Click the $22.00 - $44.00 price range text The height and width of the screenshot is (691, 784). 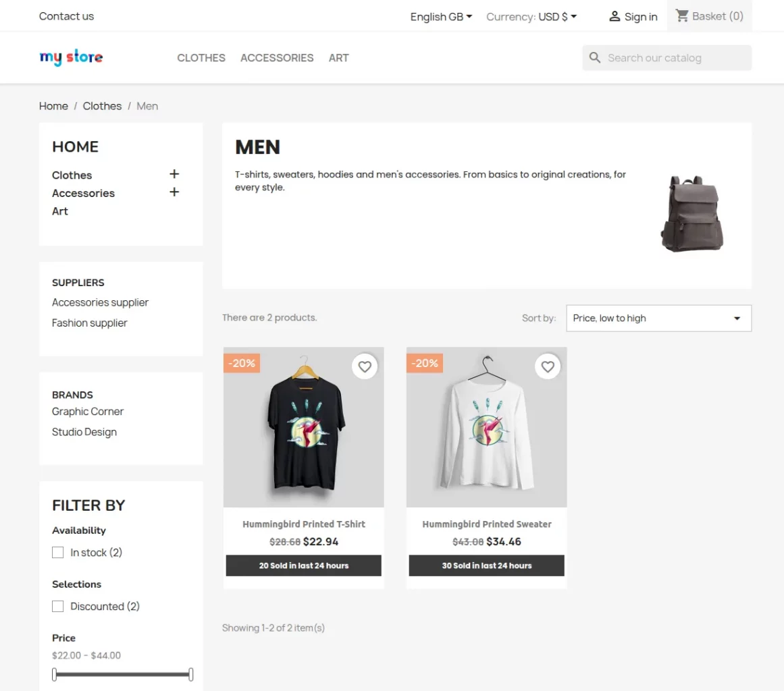point(86,655)
